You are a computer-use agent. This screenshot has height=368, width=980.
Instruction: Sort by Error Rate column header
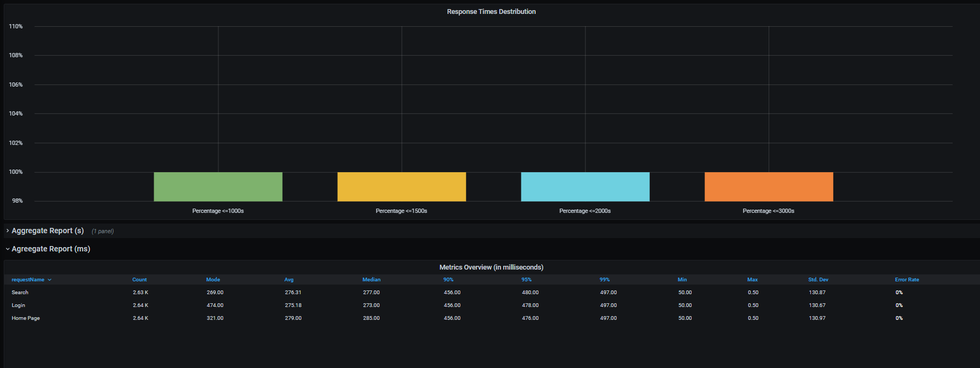[907, 280]
